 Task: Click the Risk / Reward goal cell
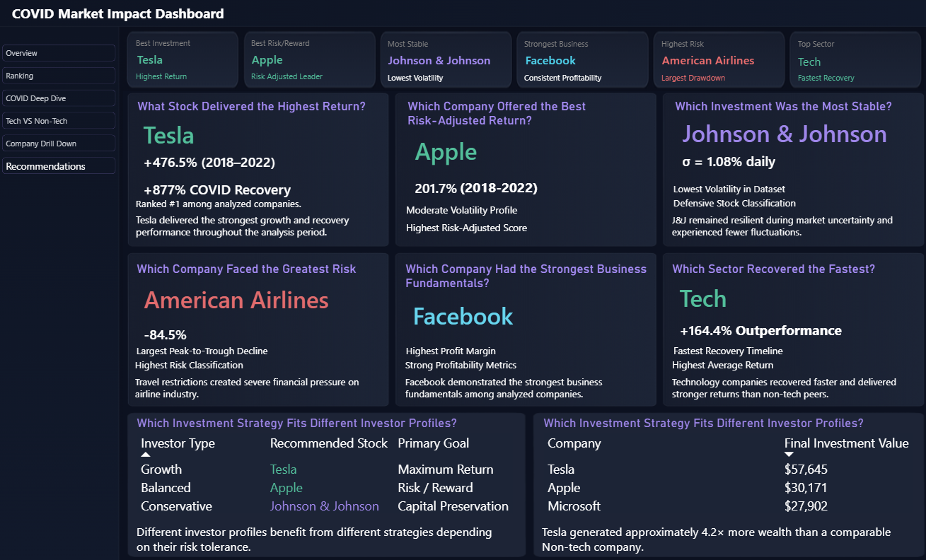[x=435, y=488]
